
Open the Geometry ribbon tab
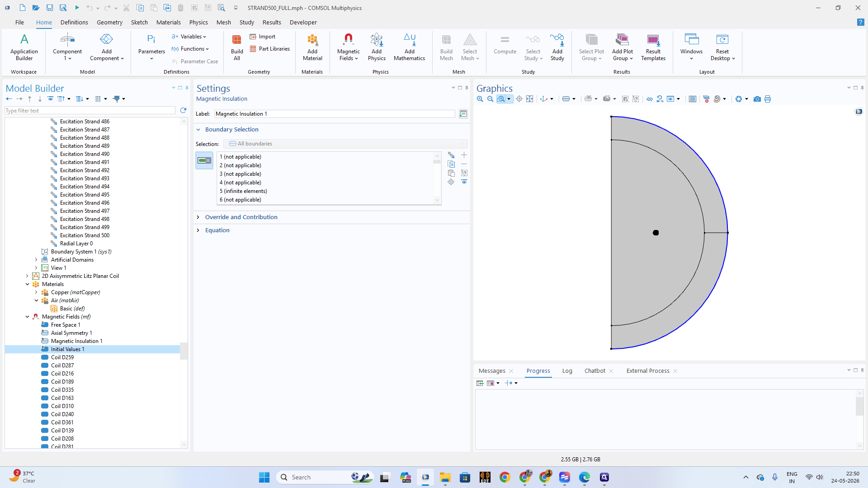(109, 22)
